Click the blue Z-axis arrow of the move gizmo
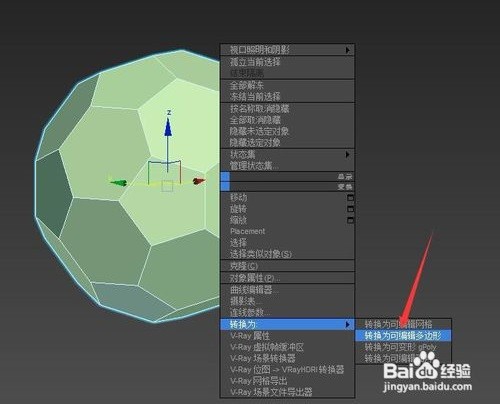Image resolution: width=500 pixels, height=404 pixels. tap(168, 127)
